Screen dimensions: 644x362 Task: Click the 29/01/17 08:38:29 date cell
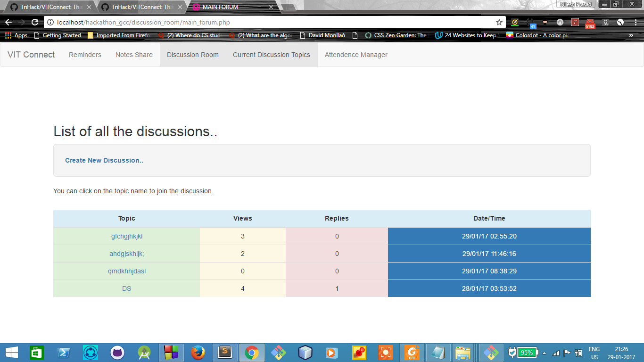(489, 271)
